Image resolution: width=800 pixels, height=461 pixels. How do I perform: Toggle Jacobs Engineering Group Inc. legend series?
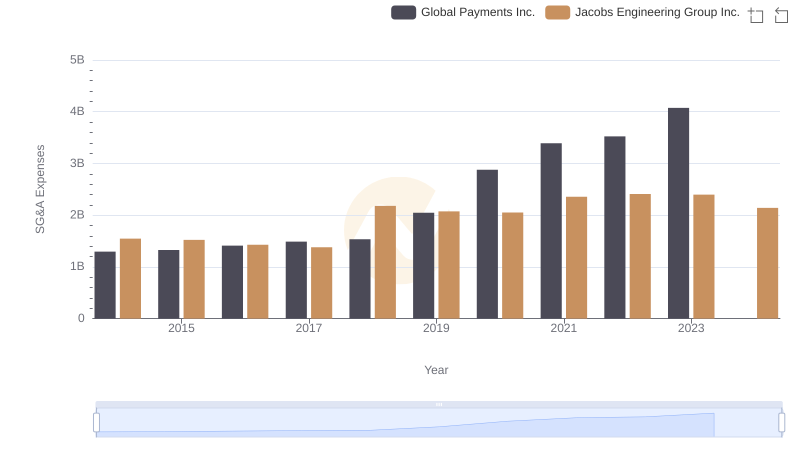tap(642, 12)
